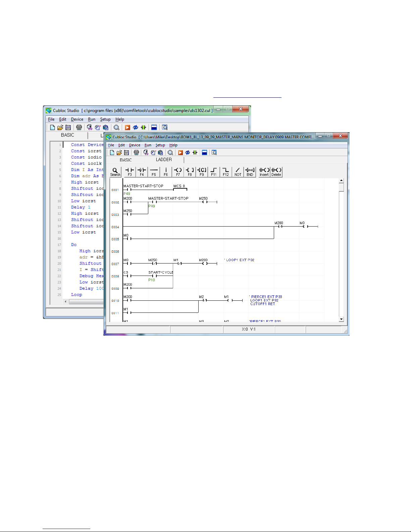The image size is (411, 532).
Task: Select the F4 normally closed contact tool
Action: [x=142, y=172]
